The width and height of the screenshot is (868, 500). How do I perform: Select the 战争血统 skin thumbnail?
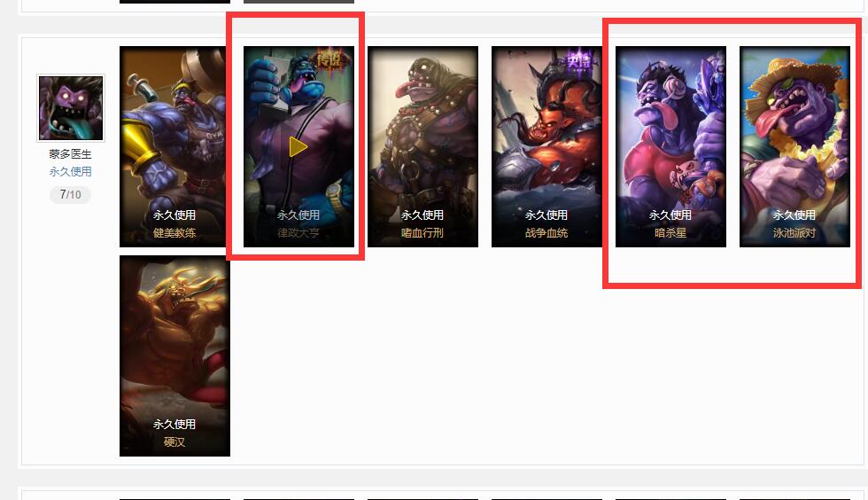pos(547,146)
